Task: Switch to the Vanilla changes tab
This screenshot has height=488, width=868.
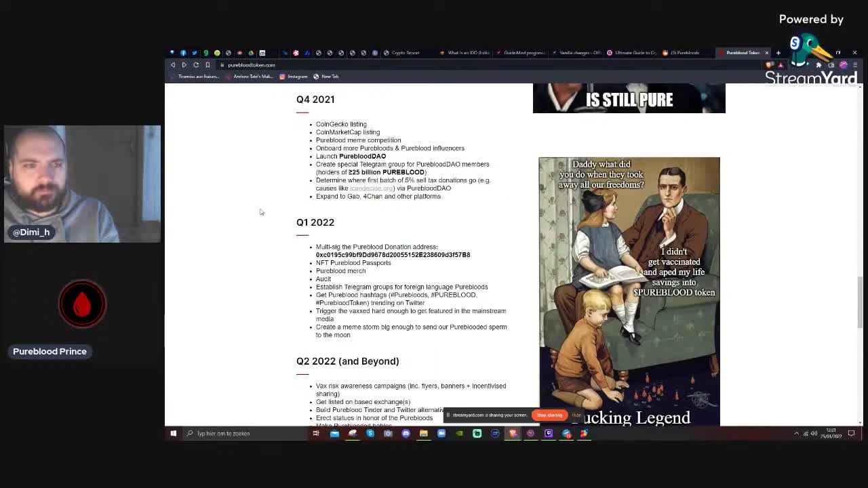Action: 576,53
